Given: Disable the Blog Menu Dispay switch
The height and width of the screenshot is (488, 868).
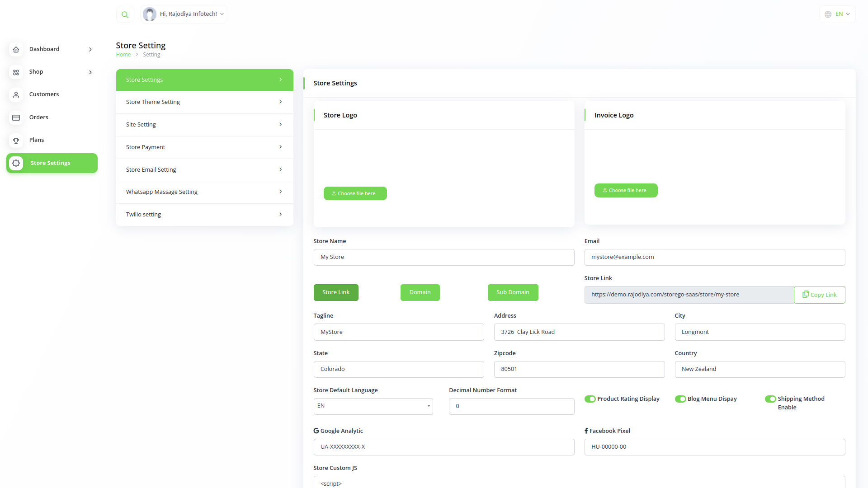Looking at the screenshot, I should tap(680, 399).
